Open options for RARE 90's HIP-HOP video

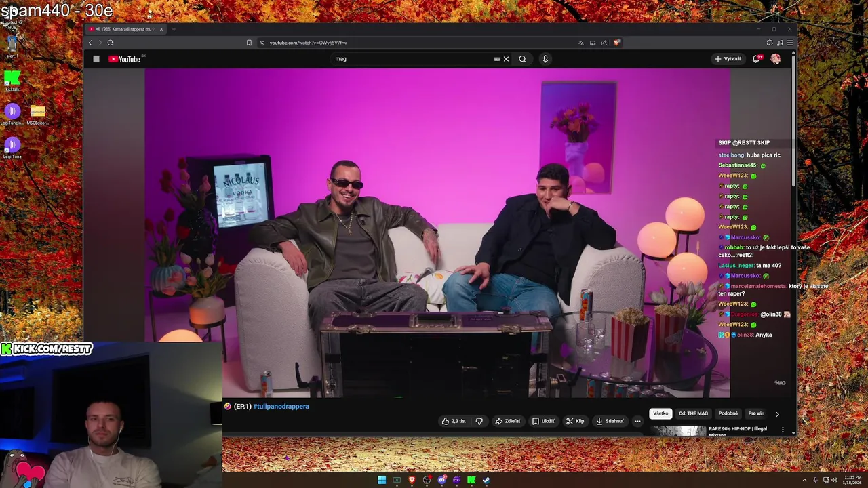[783, 430]
